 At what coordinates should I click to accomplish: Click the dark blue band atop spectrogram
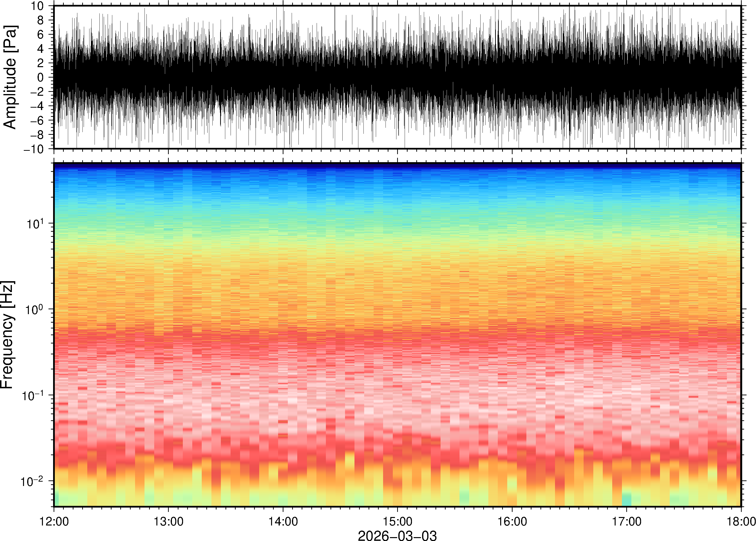397,165
